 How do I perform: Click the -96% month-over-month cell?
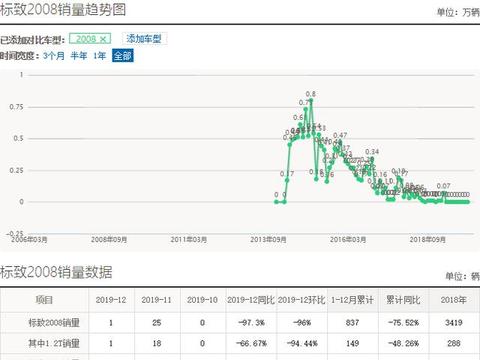click(302, 323)
